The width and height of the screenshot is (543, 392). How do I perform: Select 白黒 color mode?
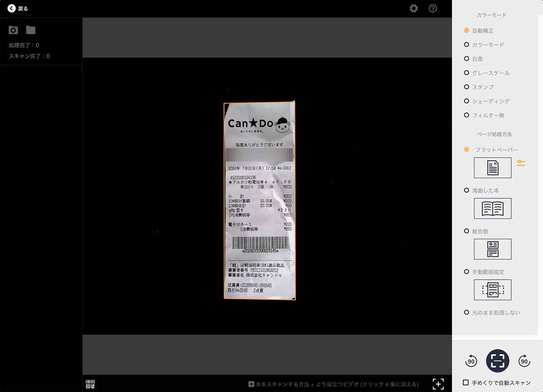[473, 59]
